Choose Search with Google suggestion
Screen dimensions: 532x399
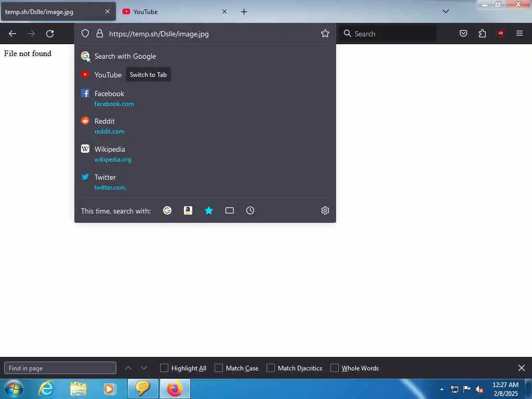[205, 56]
